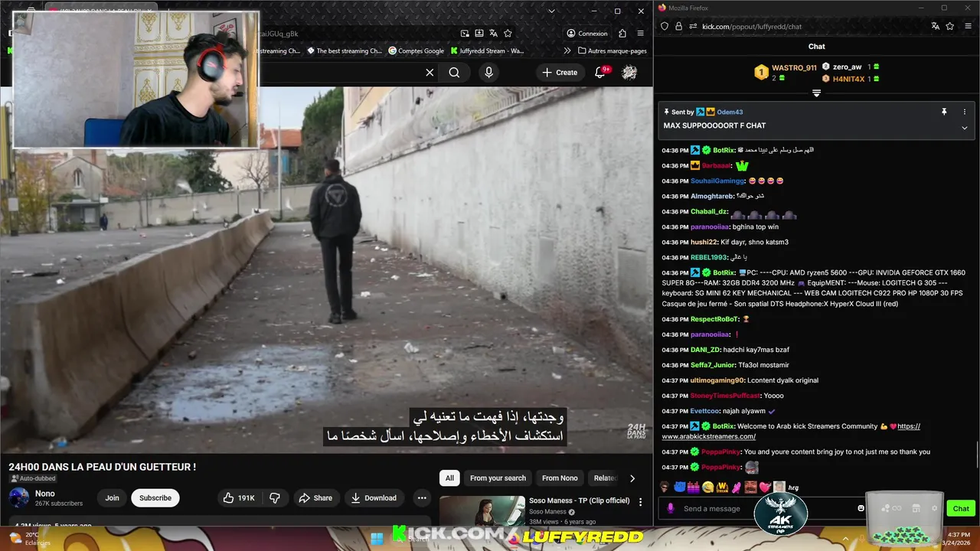
Task: Join the Nono channel membership
Action: click(x=112, y=498)
